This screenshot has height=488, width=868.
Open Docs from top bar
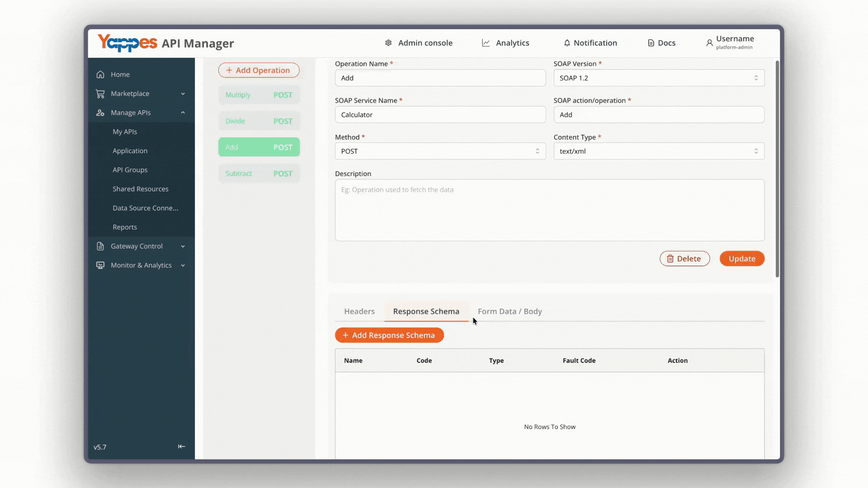pyautogui.click(x=662, y=43)
